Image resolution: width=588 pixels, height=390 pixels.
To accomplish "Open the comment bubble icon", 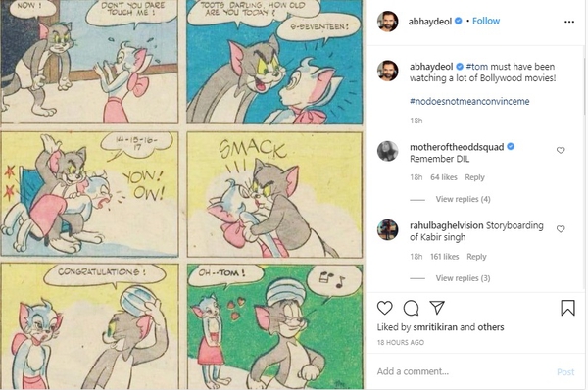I will [411, 308].
